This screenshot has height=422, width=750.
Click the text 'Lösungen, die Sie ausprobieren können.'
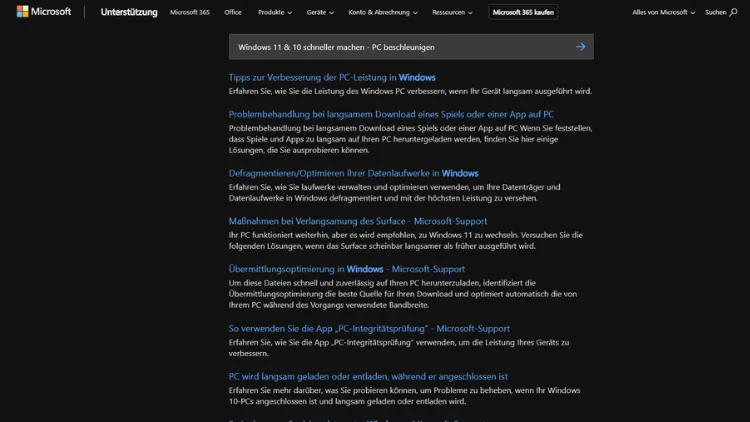click(299, 150)
